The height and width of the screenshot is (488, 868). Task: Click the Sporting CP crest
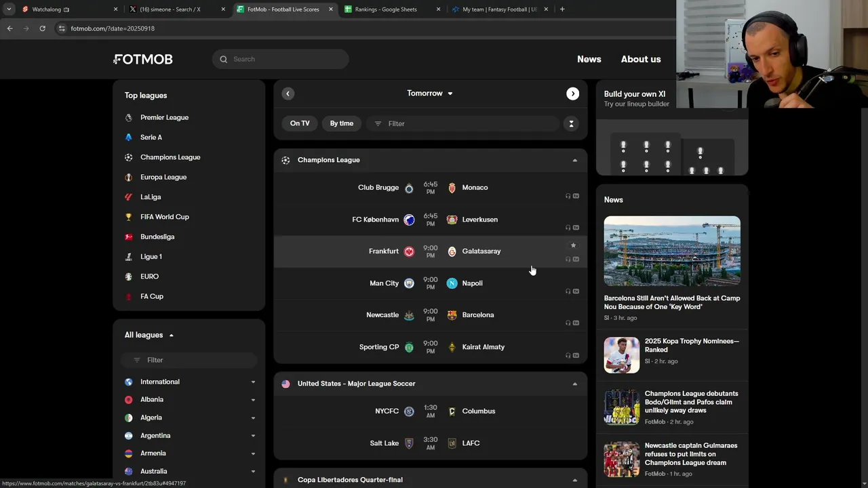pos(409,347)
